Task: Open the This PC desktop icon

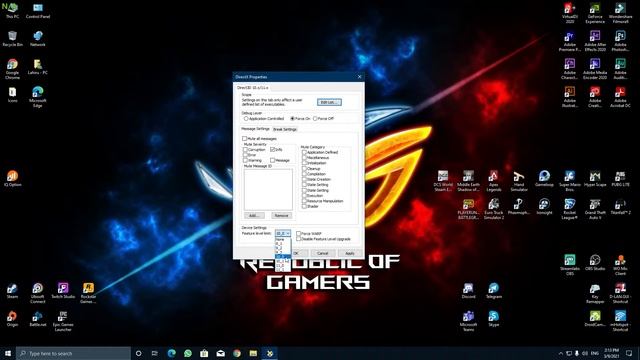Action: click(x=12, y=11)
